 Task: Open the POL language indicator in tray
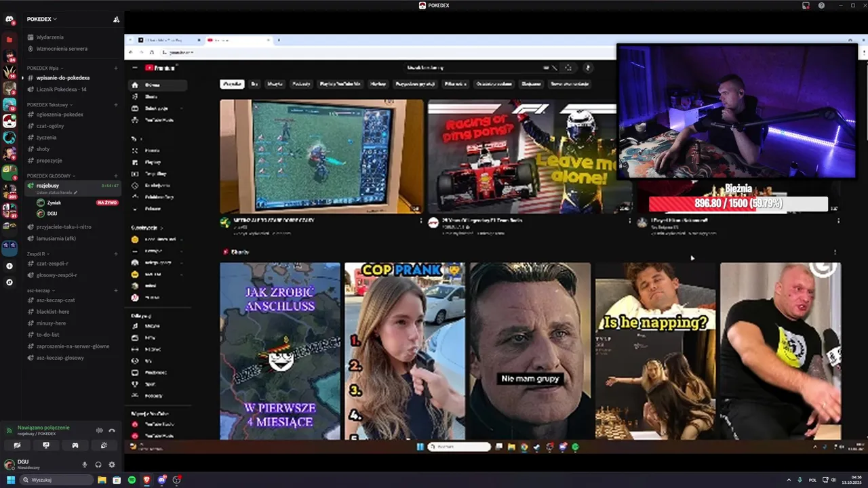812,480
